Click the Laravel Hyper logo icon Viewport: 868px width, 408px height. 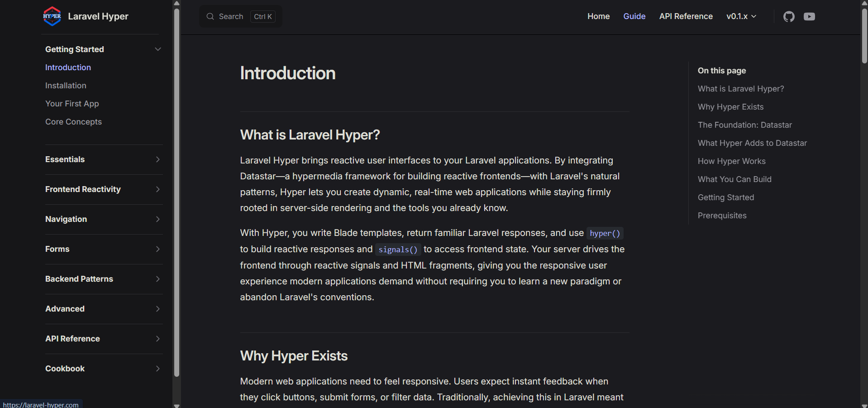[x=52, y=16]
